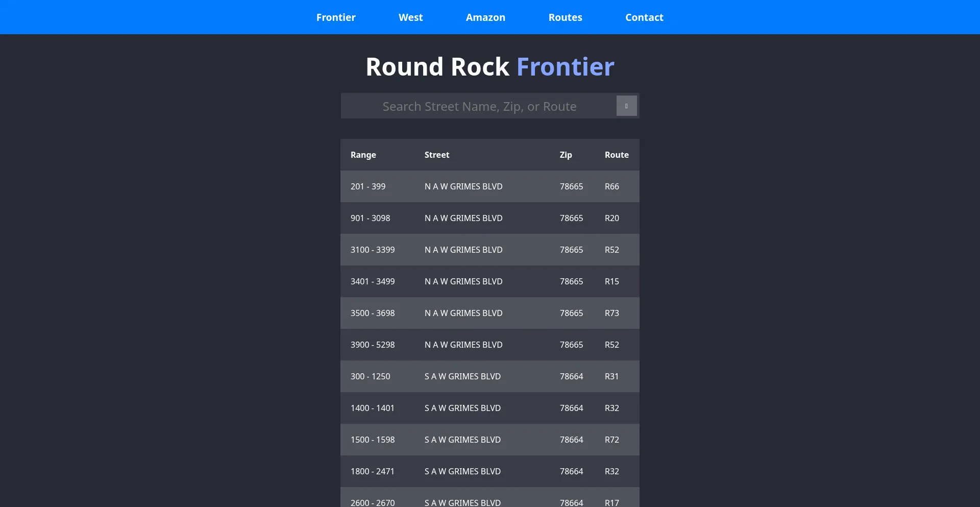The image size is (980, 507).
Task: Open the Amazon nav item
Action: click(485, 17)
